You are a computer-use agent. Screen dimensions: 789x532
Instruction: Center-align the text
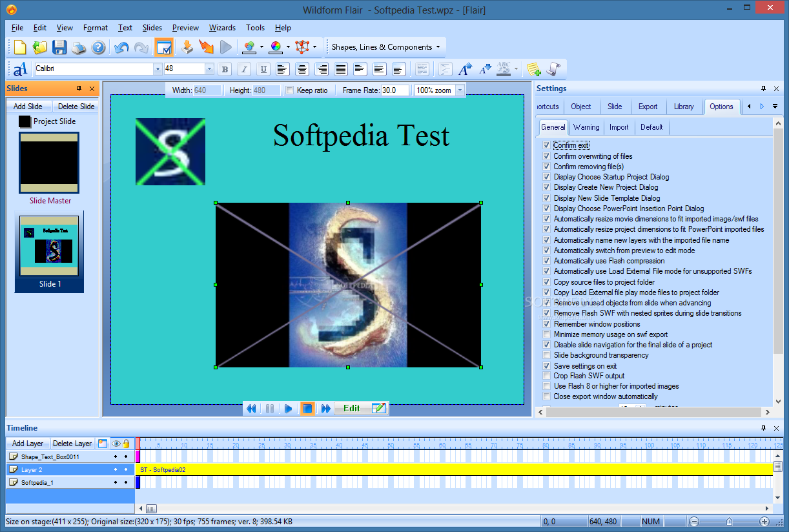302,69
